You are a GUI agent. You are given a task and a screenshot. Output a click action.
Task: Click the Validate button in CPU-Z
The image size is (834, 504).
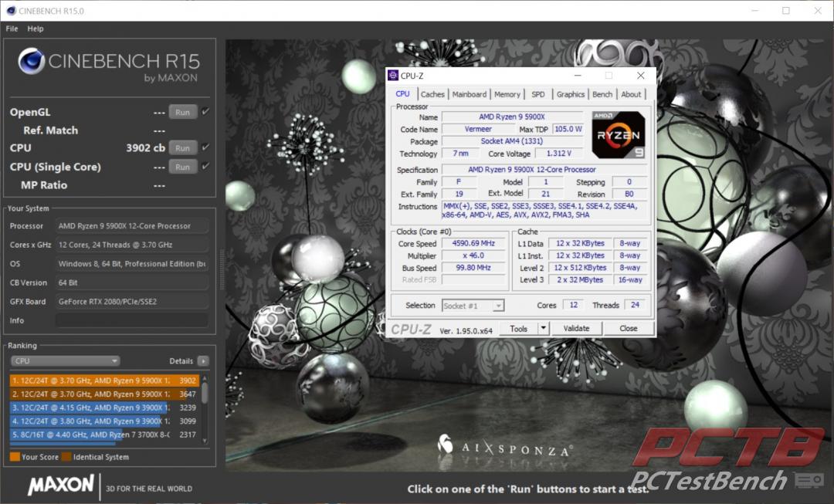[576, 329]
